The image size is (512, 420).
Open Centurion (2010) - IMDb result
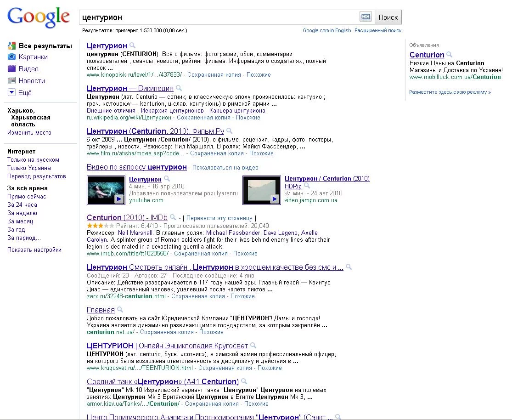click(127, 217)
